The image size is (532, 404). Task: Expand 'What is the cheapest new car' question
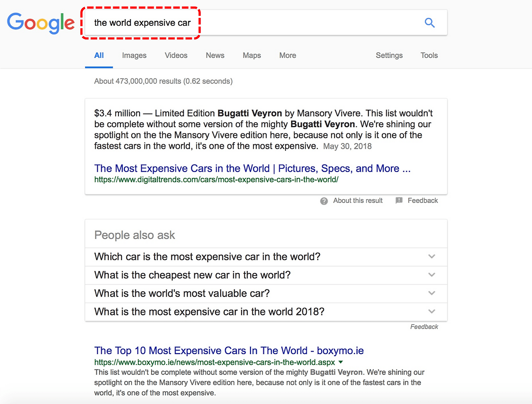[x=431, y=275]
